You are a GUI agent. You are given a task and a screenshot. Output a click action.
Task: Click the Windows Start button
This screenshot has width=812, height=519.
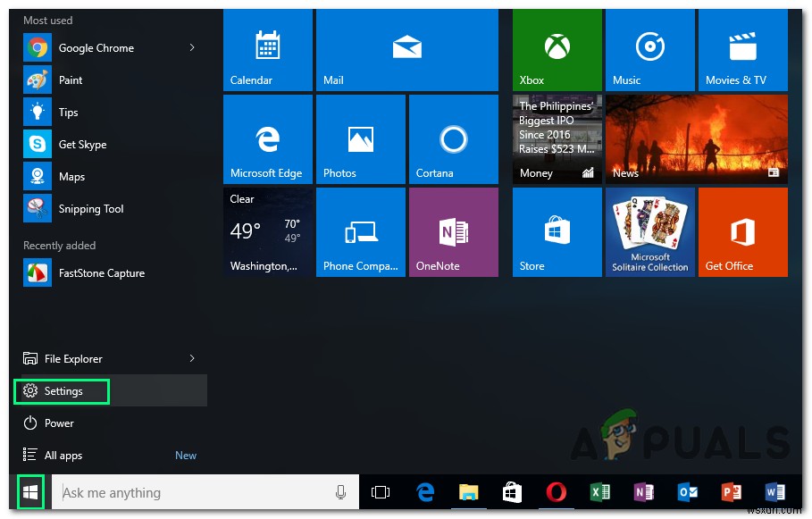click(x=30, y=492)
